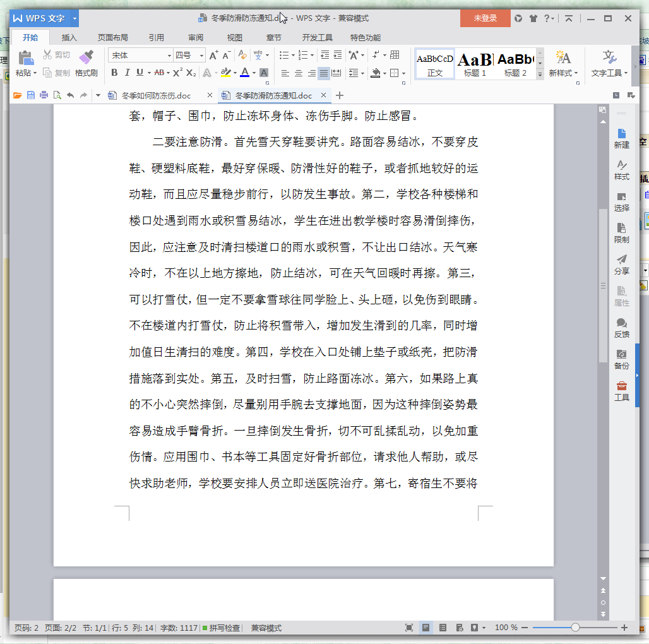
Task: Expand the bullet list dropdown arrow
Action: click(294, 56)
